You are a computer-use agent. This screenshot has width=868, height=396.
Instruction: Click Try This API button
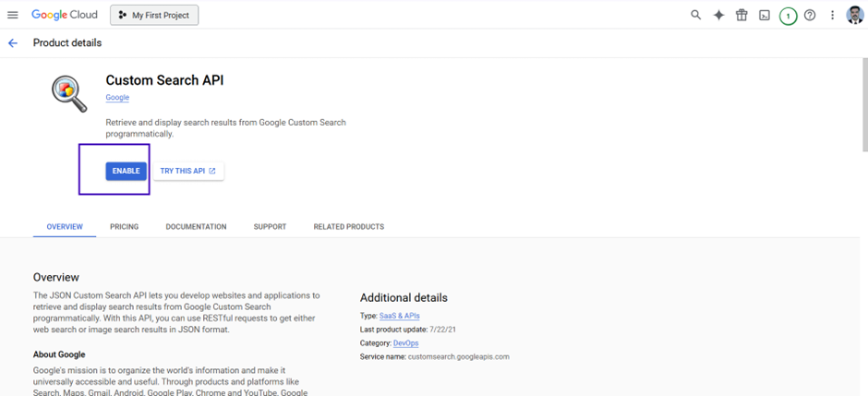[188, 171]
